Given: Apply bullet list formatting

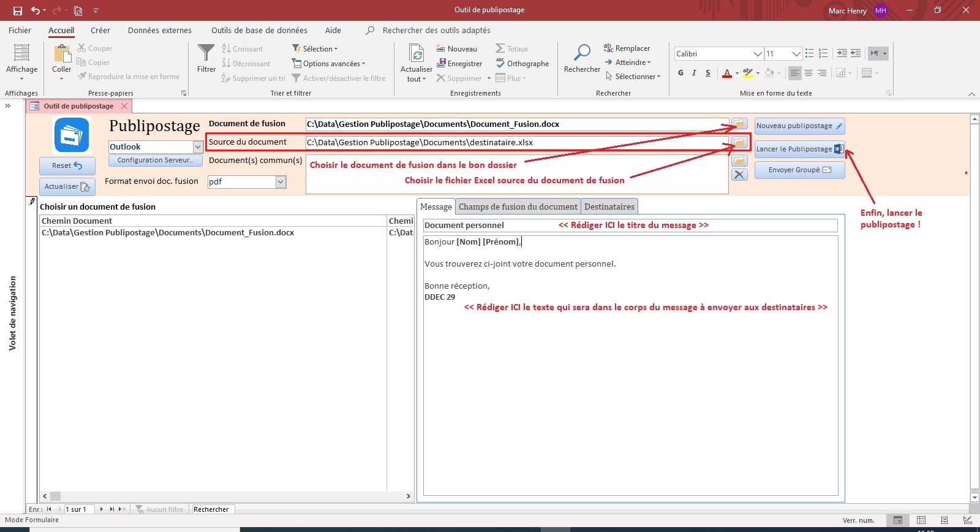Looking at the screenshot, I should [x=810, y=53].
